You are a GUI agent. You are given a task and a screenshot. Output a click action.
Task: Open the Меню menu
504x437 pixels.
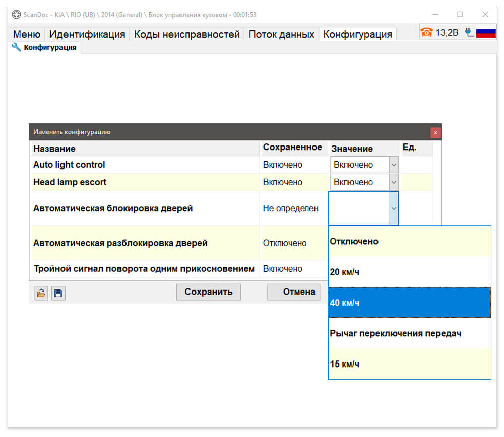27,34
